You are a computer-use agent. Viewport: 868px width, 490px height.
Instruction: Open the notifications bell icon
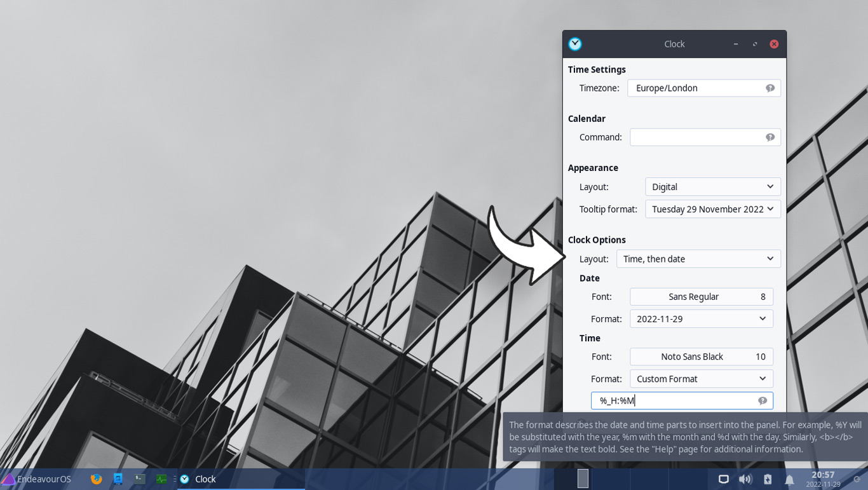pyautogui.click(x=789, y=480)
